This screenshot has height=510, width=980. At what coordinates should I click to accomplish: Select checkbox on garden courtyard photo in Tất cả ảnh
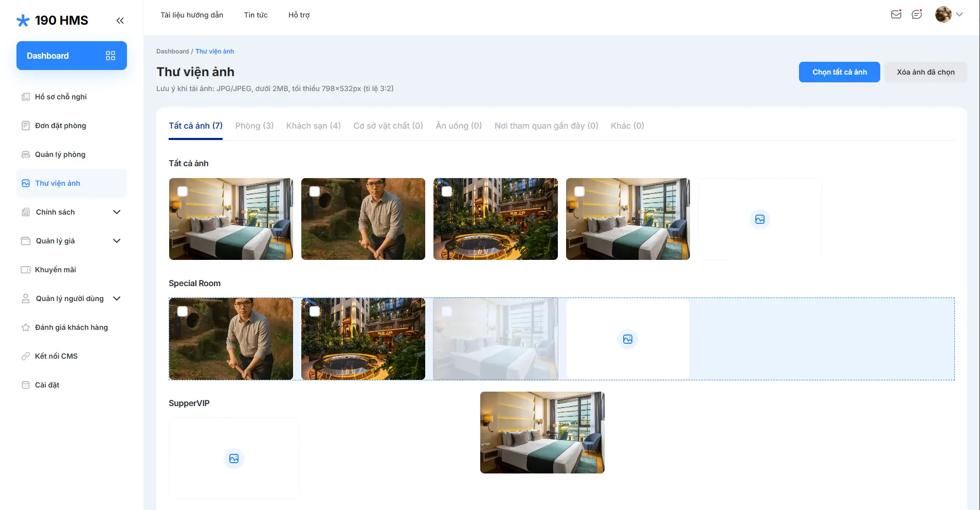pos(447,191)
